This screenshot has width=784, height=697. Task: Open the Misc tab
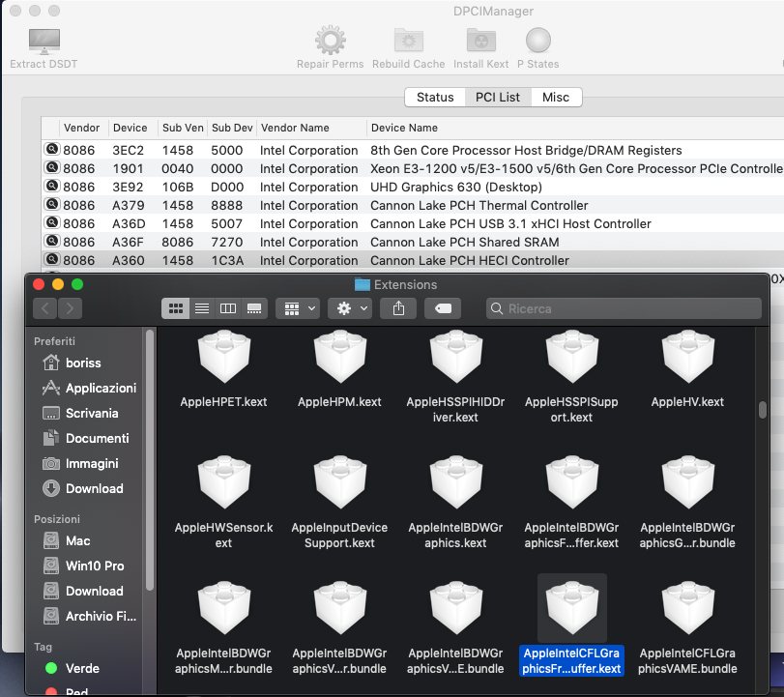pyautogui.click(x=556, y=97)
